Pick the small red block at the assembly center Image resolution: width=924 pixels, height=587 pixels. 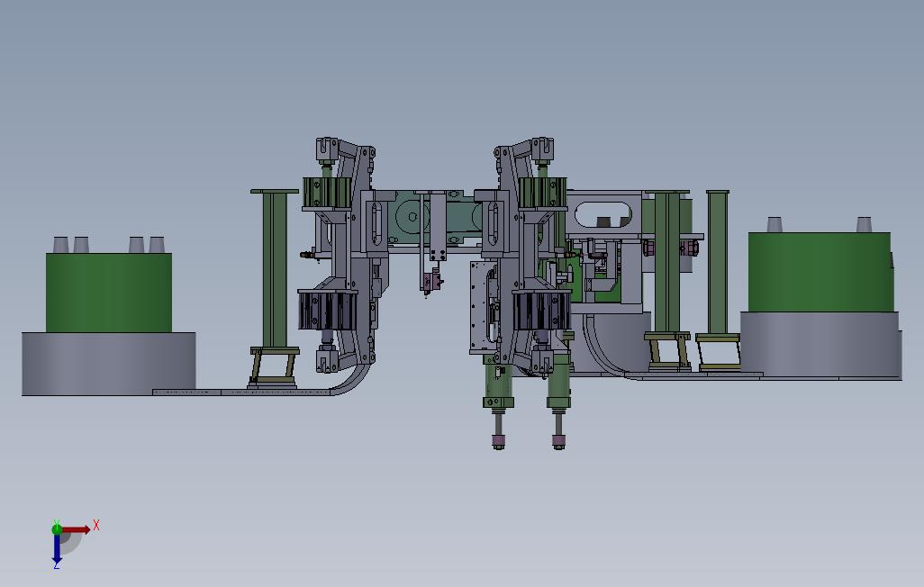click(x=431, y=281)
